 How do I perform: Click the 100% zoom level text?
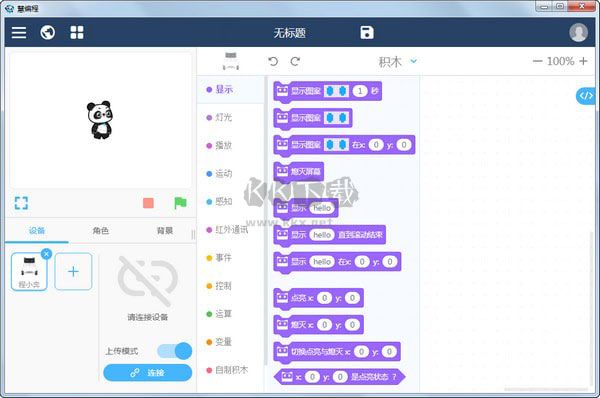560,61
